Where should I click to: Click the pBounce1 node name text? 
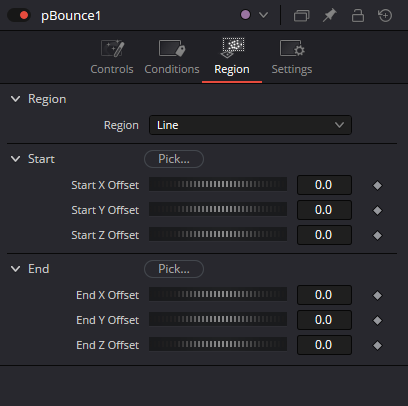click(x=71, y=16)
